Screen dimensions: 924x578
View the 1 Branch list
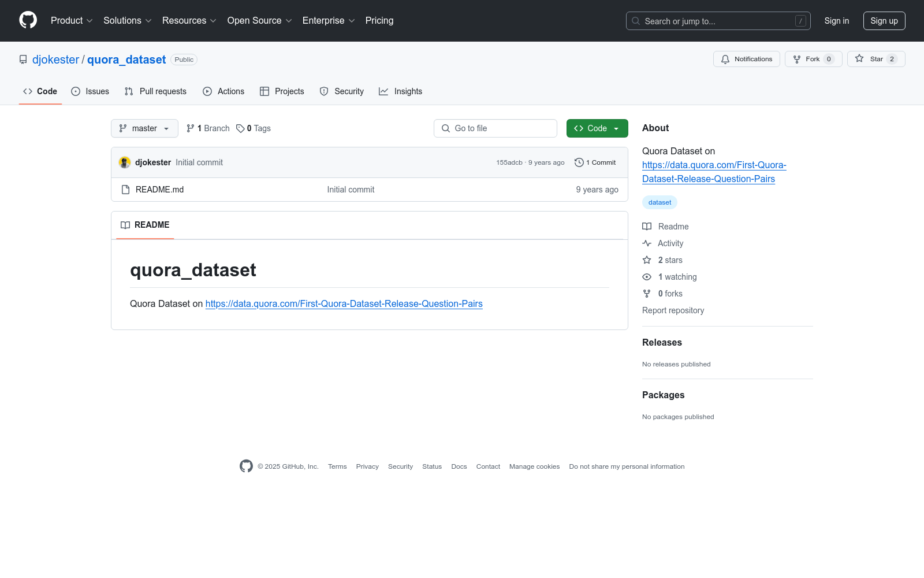(x=208, y=128)
